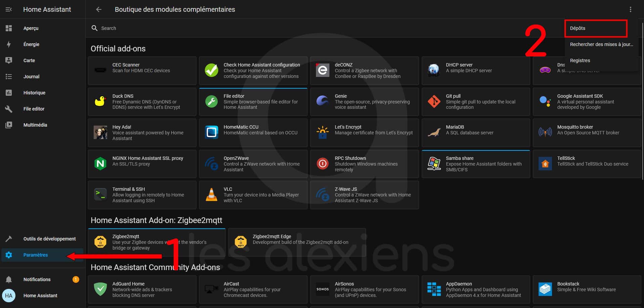Click the Notifications bell icon
Viewport: 644px width, 308px height.
click(x=9, y=279)
